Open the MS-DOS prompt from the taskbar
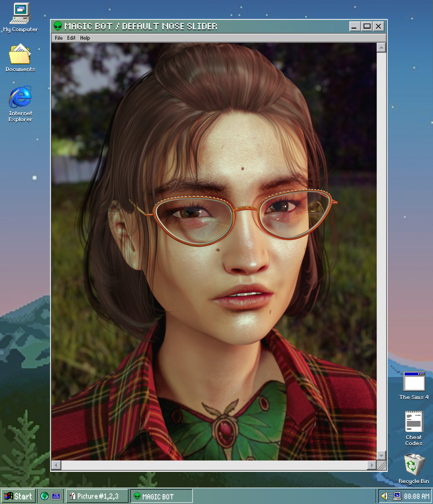This screenshot has height=504, width=433. pyautogui.click(x=56, y=496)
